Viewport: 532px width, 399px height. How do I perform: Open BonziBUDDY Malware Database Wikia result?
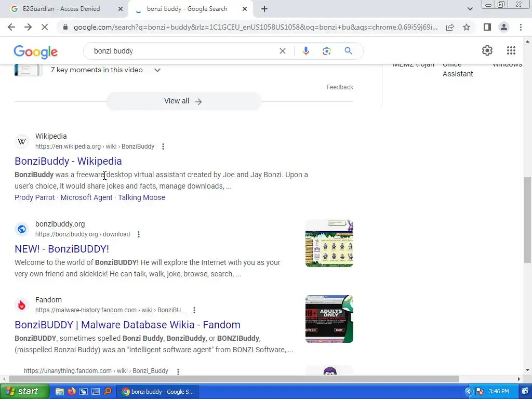click(x=128, y=325)
